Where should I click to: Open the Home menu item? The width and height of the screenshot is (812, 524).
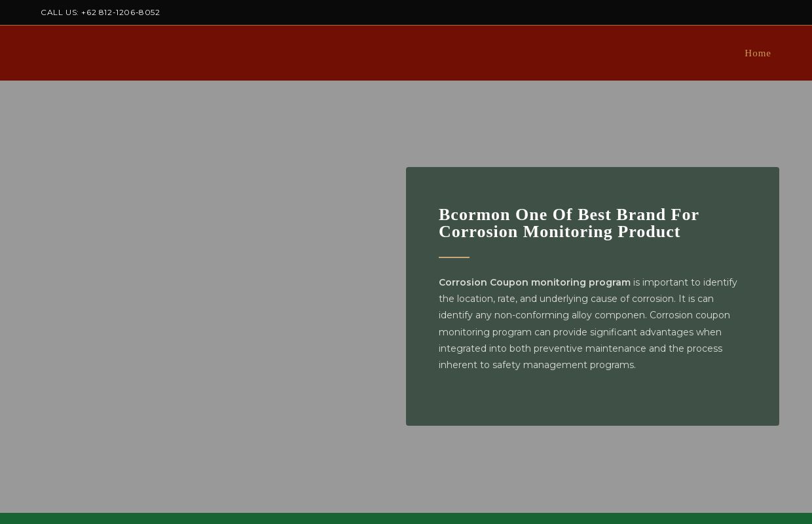758,53
